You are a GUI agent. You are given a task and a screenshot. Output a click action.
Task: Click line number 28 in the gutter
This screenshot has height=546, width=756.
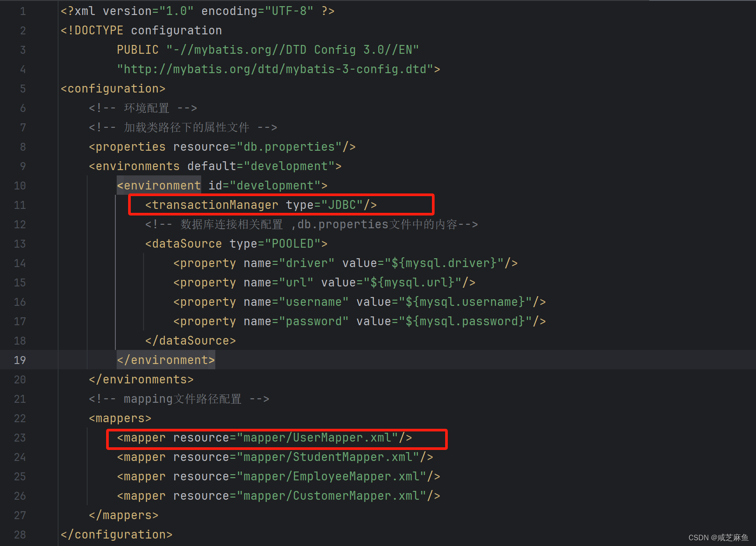click(20, 535)
